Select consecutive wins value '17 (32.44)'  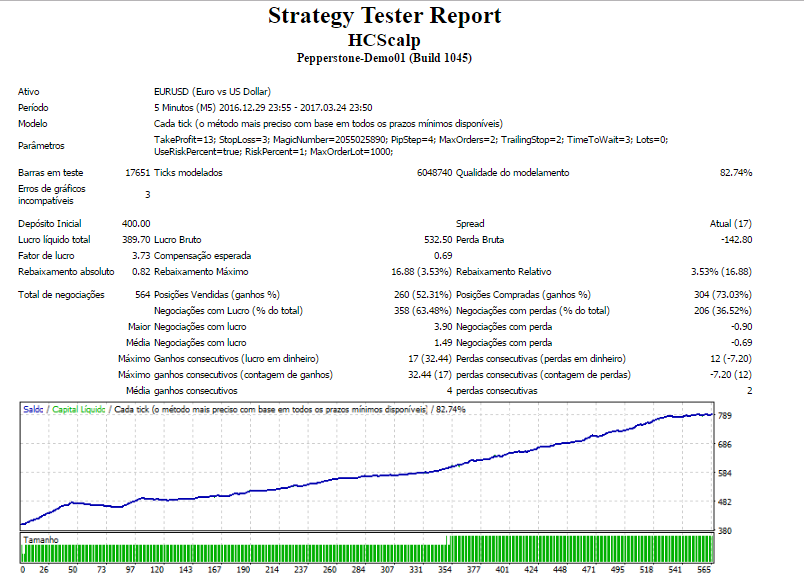[430, 359]
